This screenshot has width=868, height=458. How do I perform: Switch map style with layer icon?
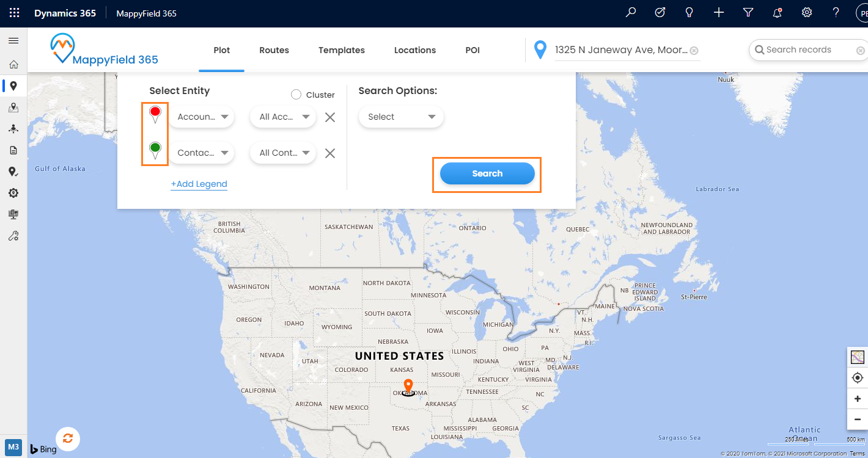tap(858, 357)
